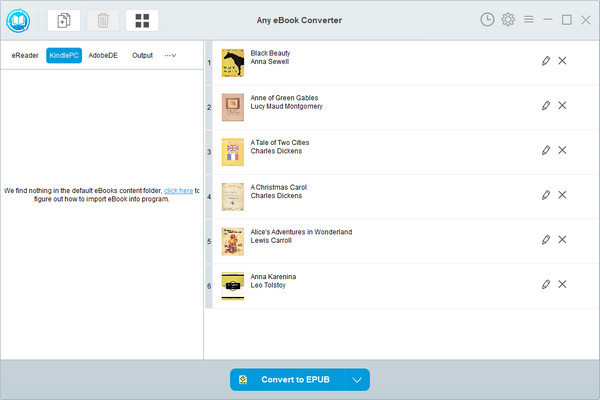Expand the more tabs chevron
600x400 pixels.
click(170, 56)
